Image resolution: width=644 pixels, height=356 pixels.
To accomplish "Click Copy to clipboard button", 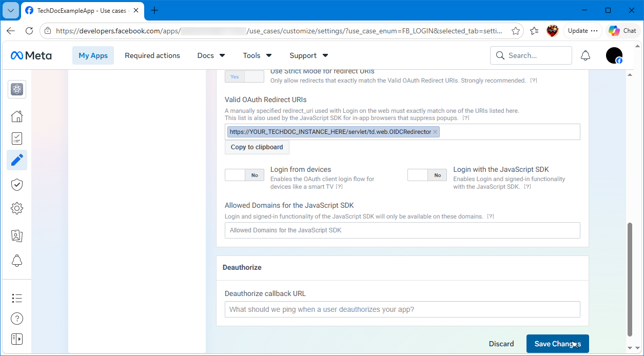I will [x=257, y=147].
